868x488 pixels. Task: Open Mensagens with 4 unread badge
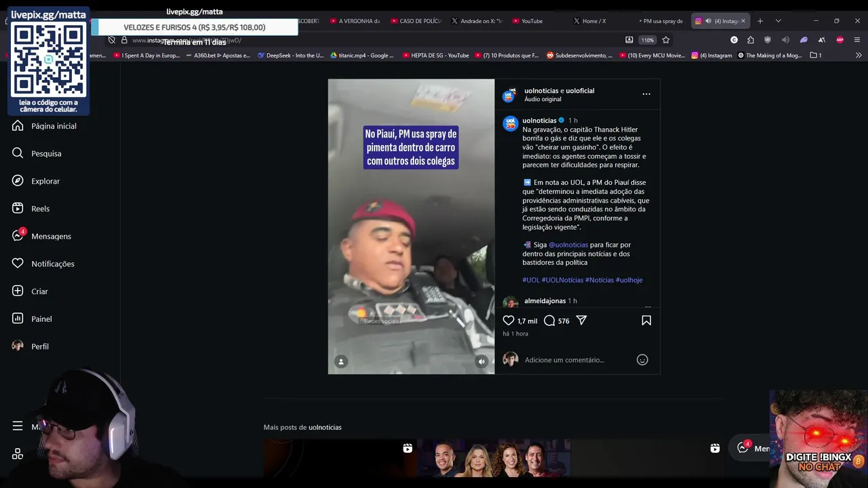point(42,236)
